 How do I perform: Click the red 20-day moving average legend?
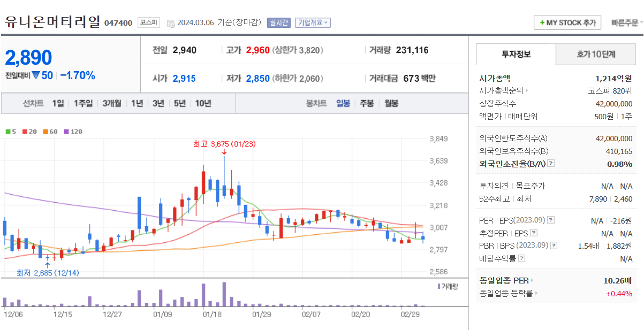point(29,132)
